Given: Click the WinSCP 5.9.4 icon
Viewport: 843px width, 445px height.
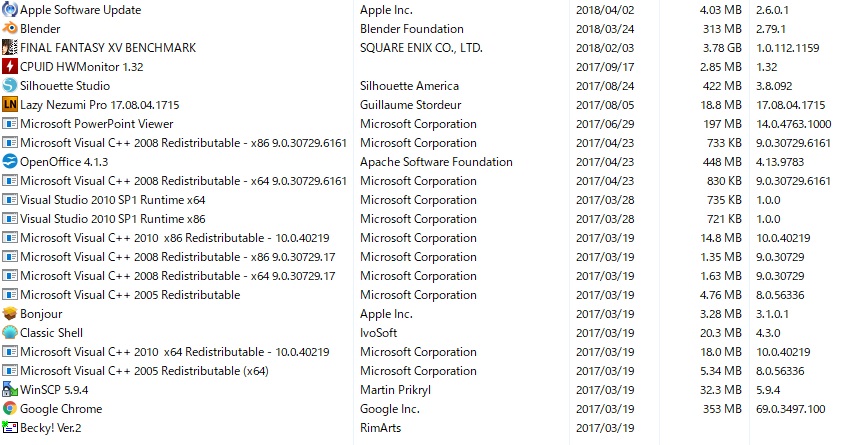Looking at the screenshot, I should point(10,390).
